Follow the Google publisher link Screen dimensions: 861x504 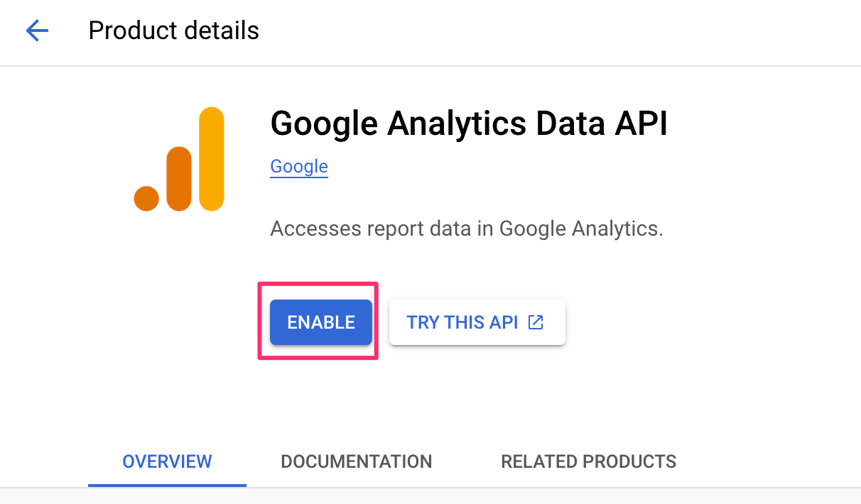point(299,167)
